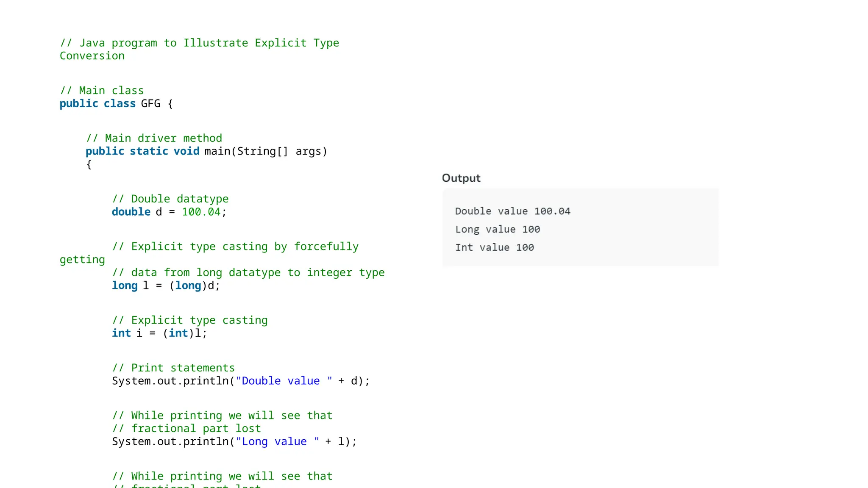Click the Output heading
The width and height of the screenshot is (868, 488).
pyautogui.click(x=461, y=178)
